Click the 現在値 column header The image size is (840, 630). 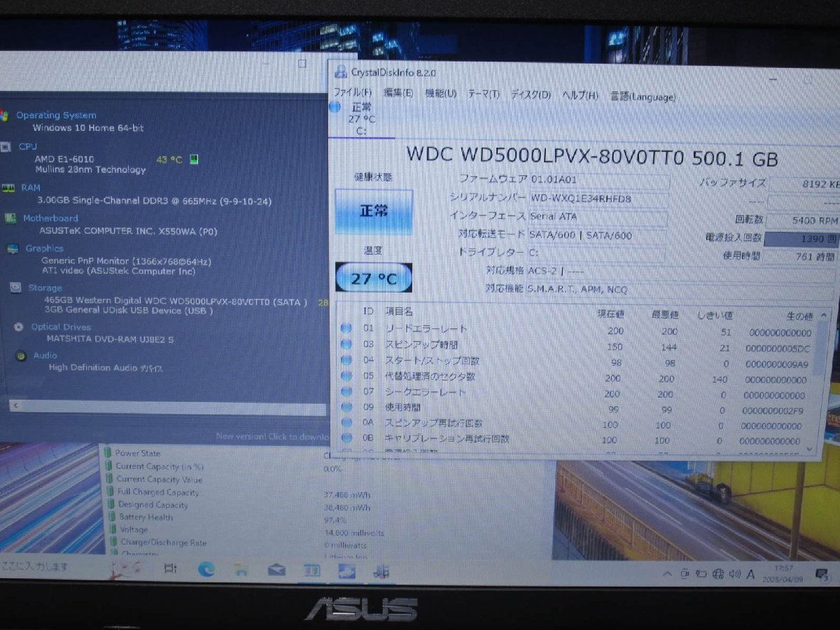pyautogui.click(x=610, y=314)
